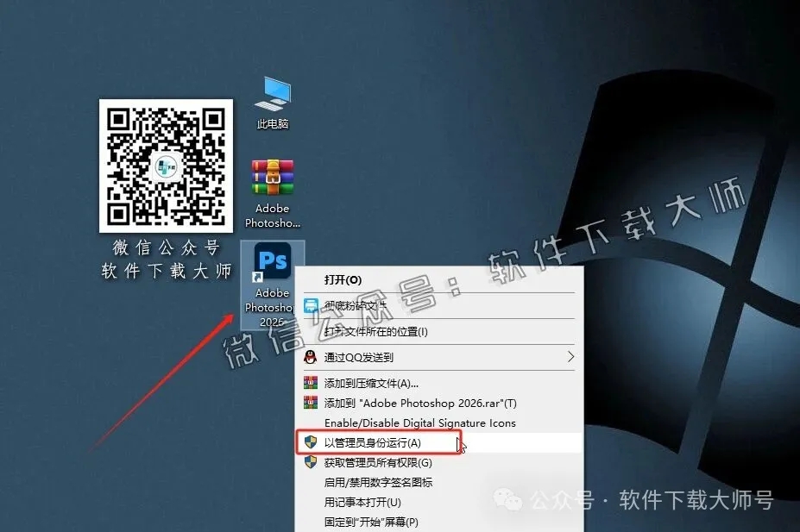This screenshot has width=800, height=532.
Task: Click the 微信公众号 QR code image
Action: click(166, 164)
